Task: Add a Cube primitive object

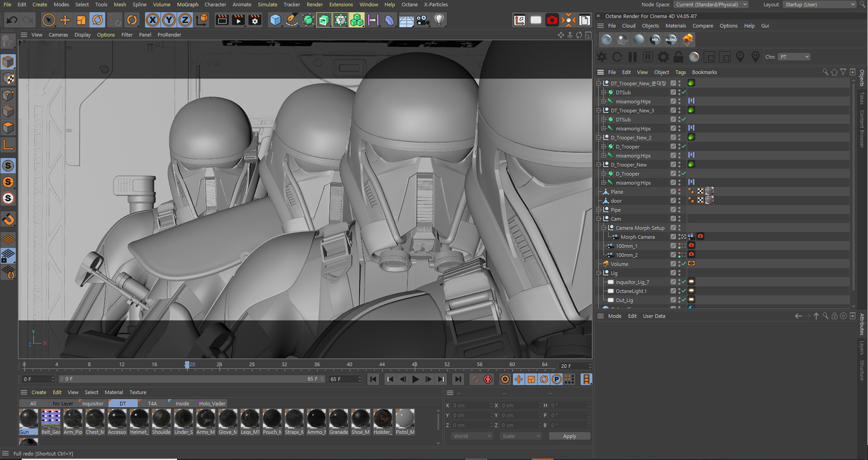Action: 275,20
